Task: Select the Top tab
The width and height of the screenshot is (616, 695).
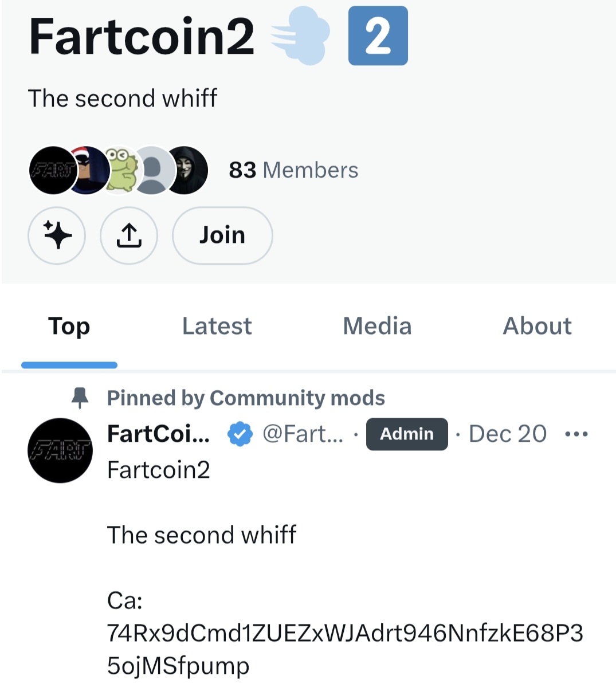Action: pos(69,325)
